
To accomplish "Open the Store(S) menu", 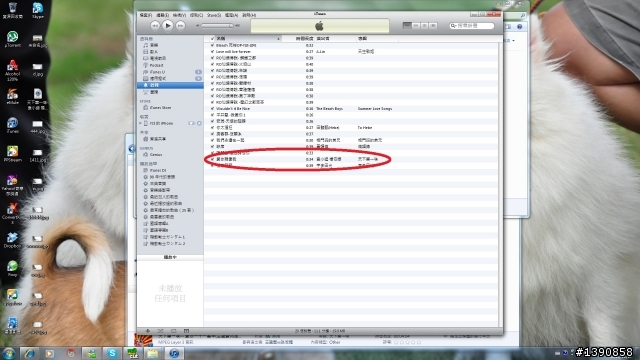I will 214,15.
